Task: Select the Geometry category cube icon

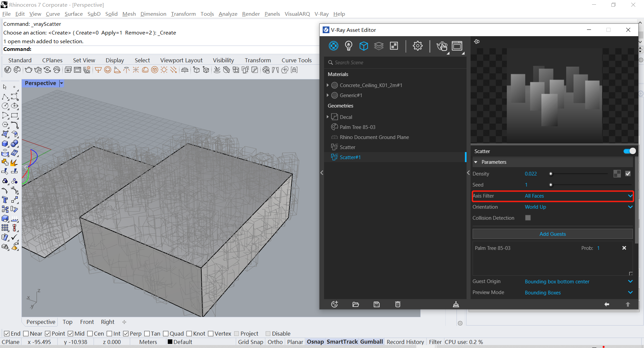Action: 364,46
